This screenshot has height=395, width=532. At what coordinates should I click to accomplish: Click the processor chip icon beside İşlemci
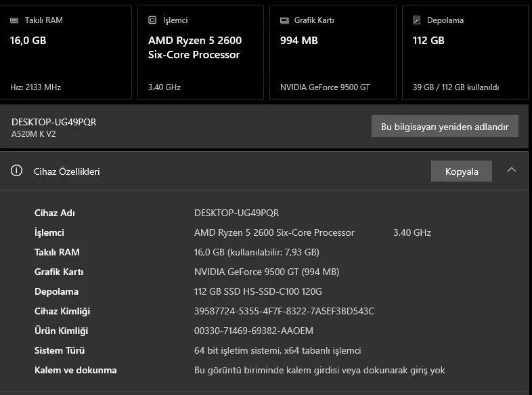coord(152,20)
